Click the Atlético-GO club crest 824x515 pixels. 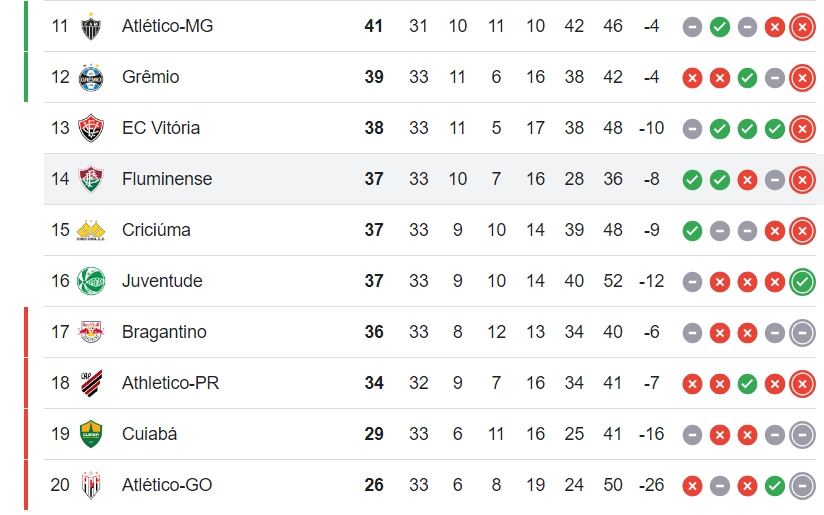coord(91,485)
